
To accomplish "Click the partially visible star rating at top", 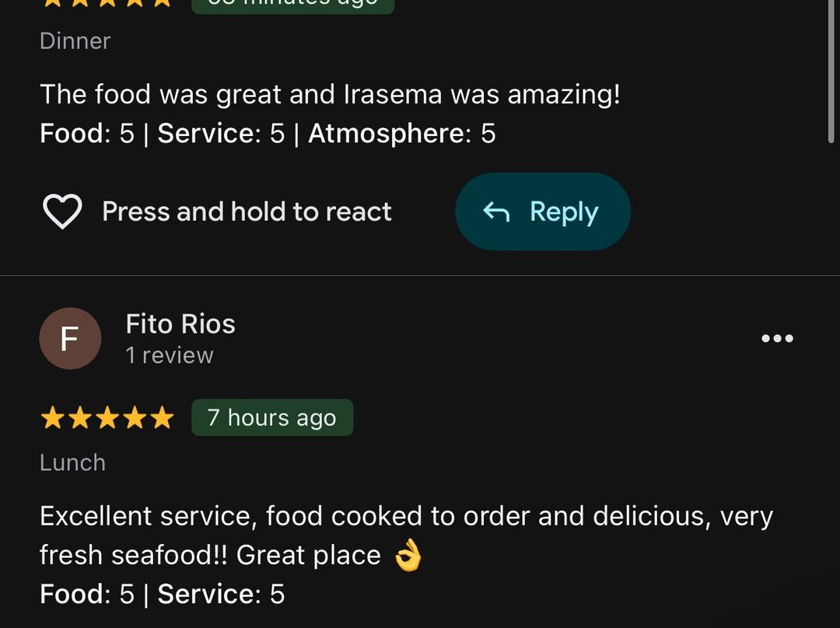I will [x=107, y=2].
